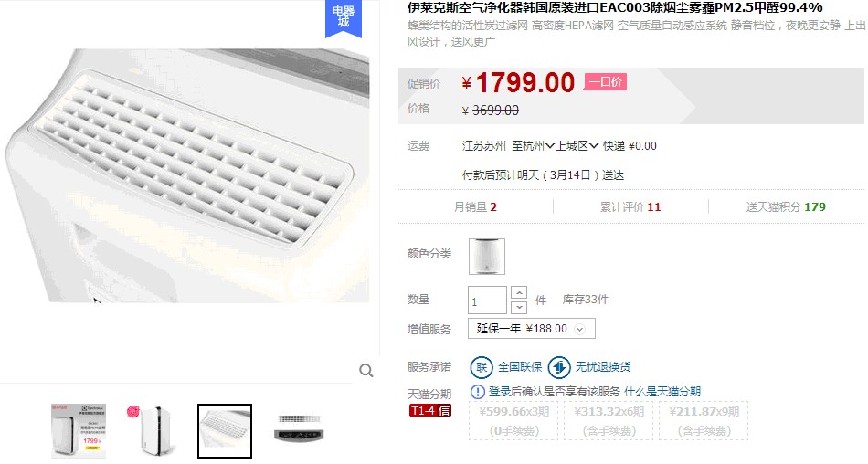
Task: Increase quantity with the up arrow
Action: pos(519,292)
